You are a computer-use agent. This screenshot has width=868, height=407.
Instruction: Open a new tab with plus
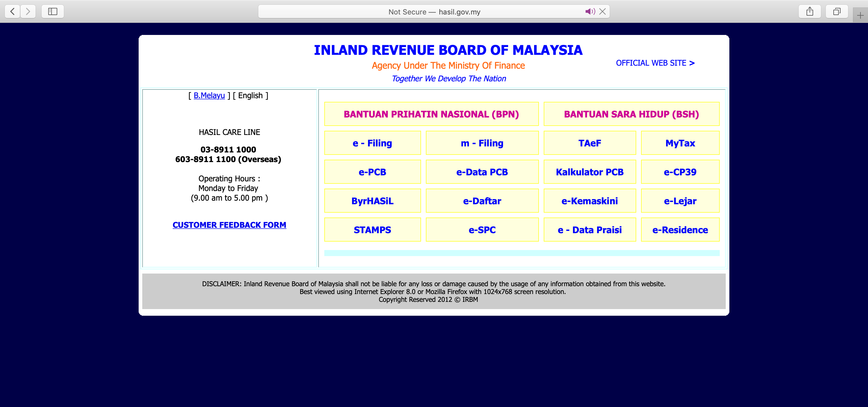click(860, 15)
